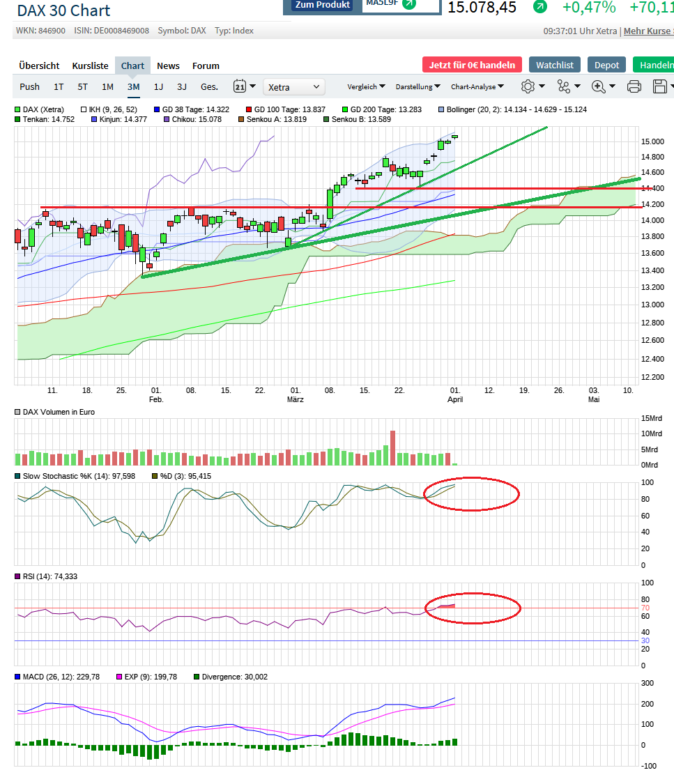
Task: Click the save chart icon
Action: [x=659, y=86]
